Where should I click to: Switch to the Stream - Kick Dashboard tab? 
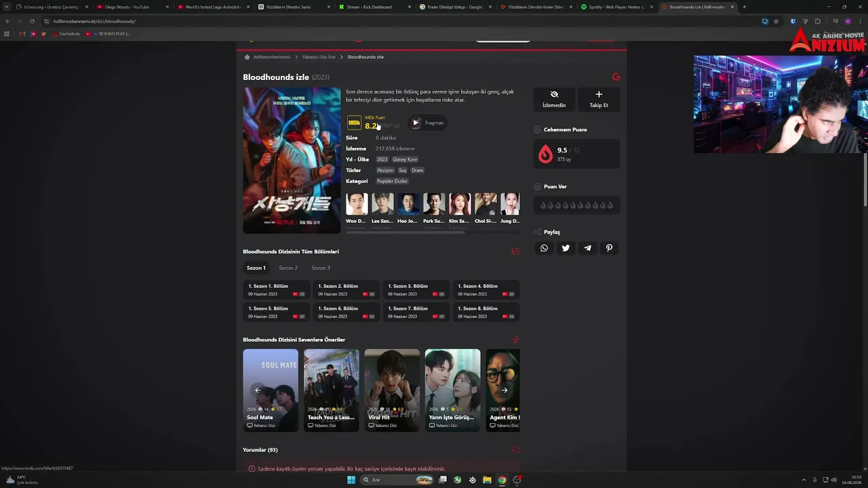pos(374,7)
